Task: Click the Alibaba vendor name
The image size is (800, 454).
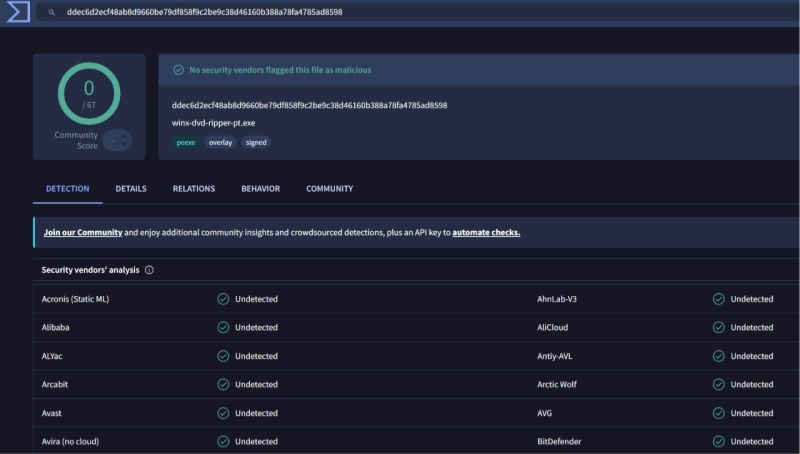Action: [x=56, y=327]
